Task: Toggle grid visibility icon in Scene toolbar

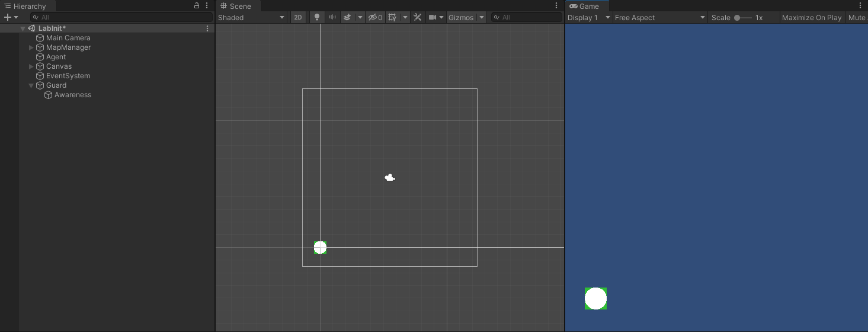Action: pos(392,17)
